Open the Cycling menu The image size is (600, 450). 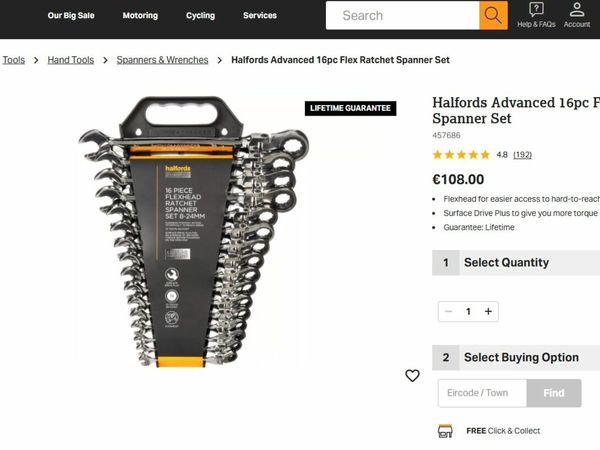pos(201,15)
